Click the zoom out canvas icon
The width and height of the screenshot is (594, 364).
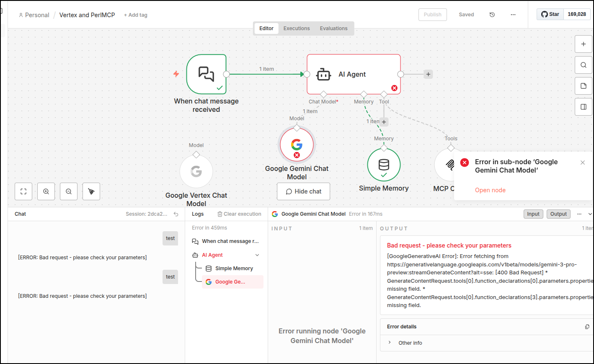tap(69, 191)
